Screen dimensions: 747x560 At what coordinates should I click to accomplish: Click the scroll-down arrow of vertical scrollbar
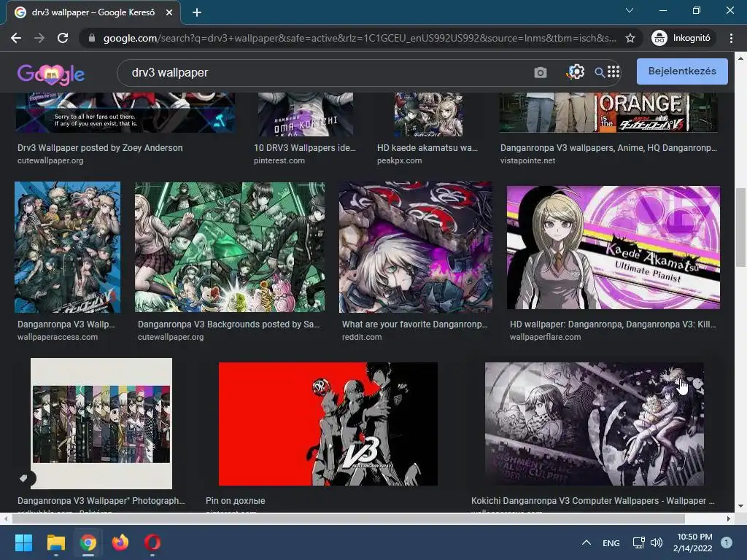(x=740, y=506)
